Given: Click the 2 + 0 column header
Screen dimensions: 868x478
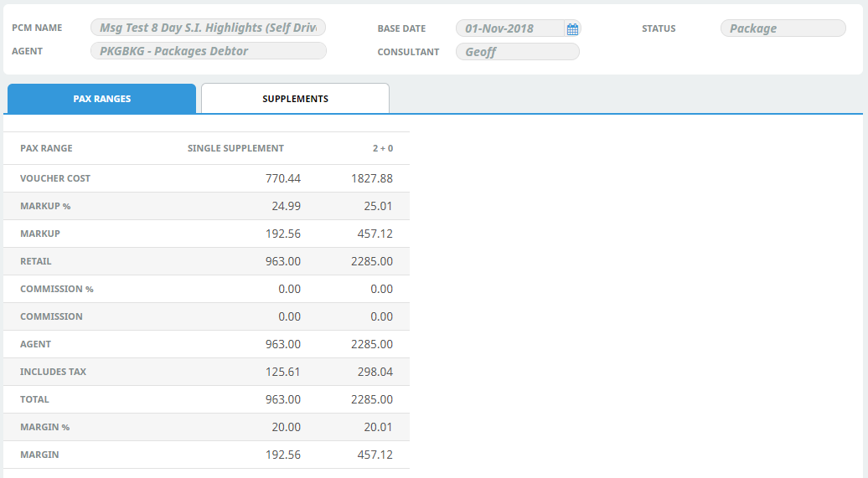Looking at the screenshot, I should (x=383, y=148).
